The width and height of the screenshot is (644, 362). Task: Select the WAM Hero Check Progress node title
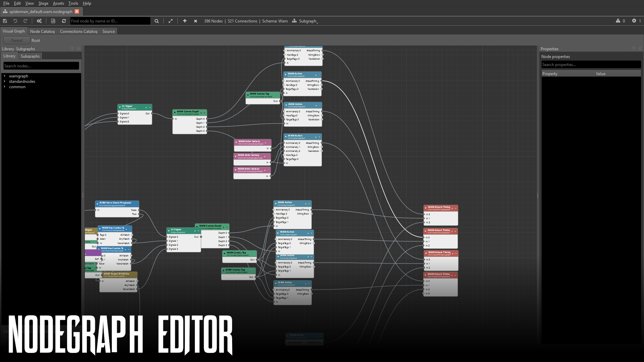[x=115, y=203]
